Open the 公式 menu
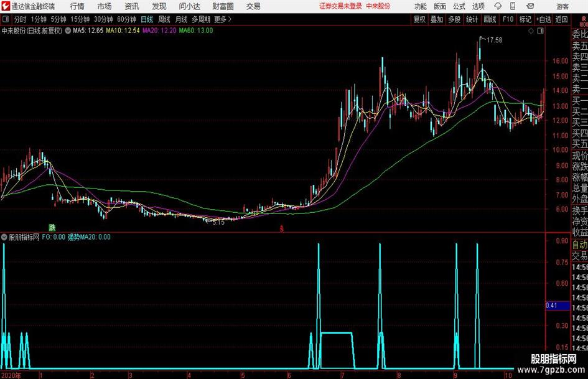588x379 pixels. [x=459, y=6]
